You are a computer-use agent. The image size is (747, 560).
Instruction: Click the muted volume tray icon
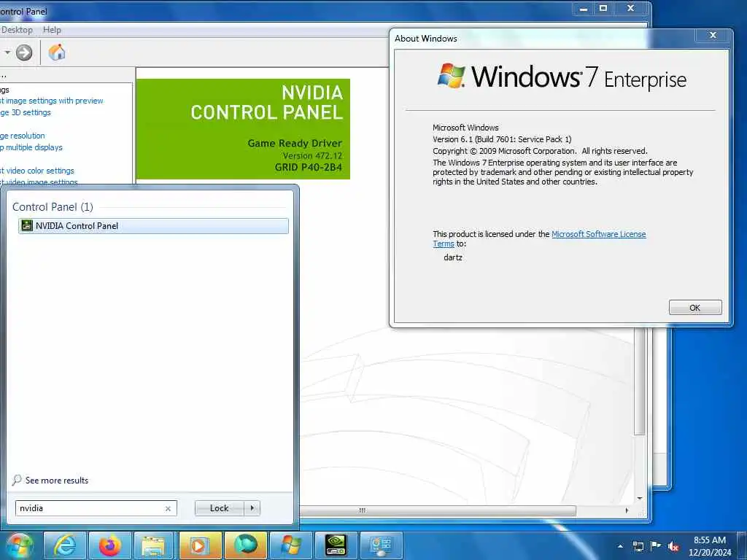coord(673,547)
